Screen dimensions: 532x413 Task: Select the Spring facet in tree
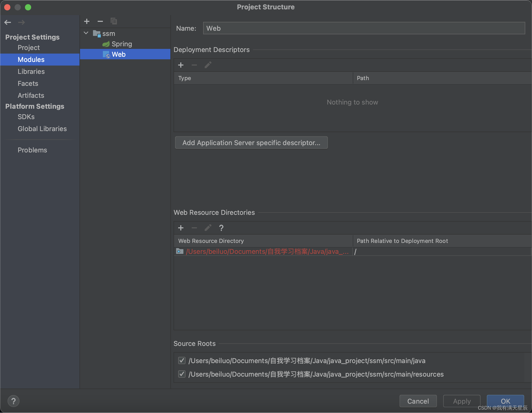pyautogui.click(x=122, y=44)
